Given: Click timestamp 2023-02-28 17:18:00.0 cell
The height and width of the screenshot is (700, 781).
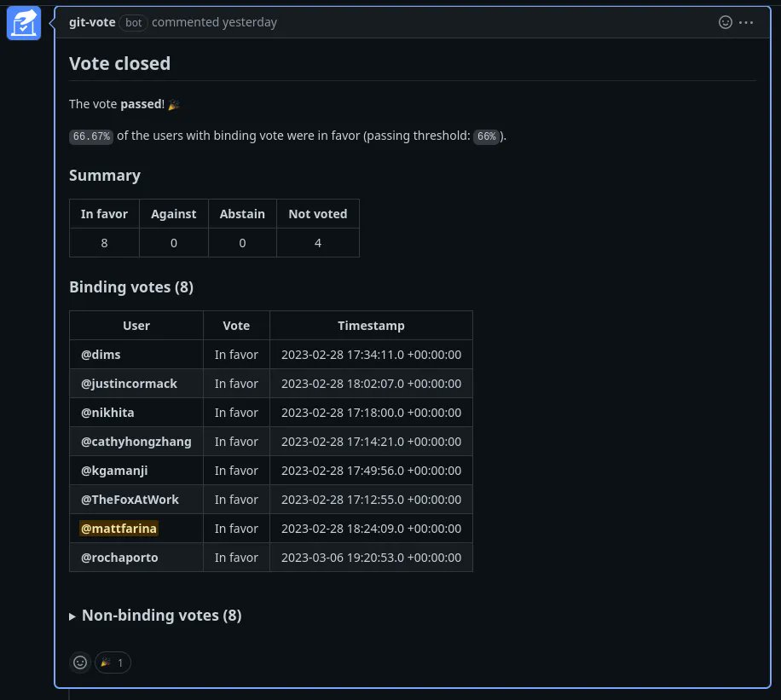Looking at the screenshot, I should (x=371, y=413).
